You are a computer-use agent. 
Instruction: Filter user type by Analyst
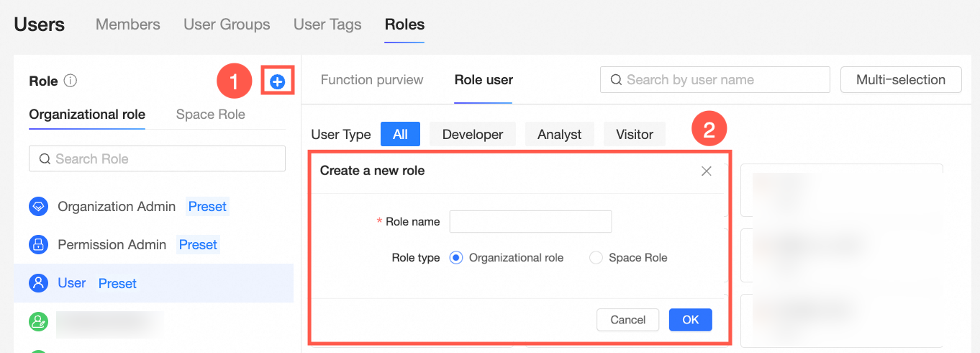pos(559,134)
